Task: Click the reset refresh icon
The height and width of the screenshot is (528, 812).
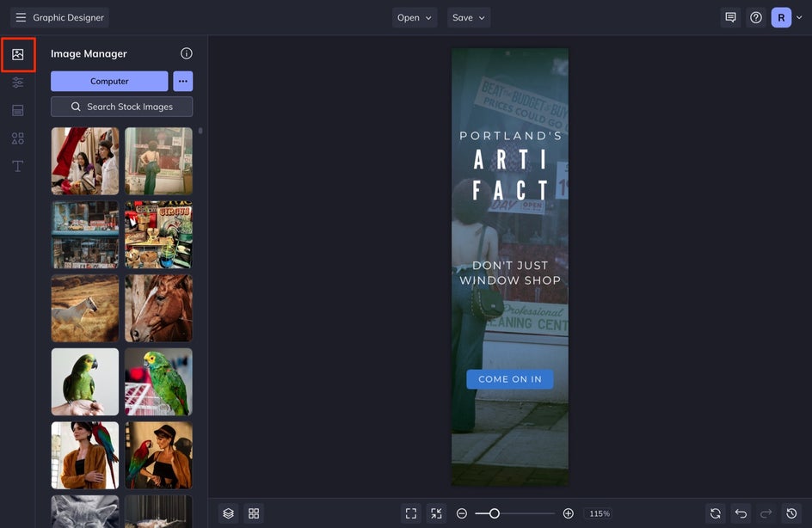Action: pos(715,513)
